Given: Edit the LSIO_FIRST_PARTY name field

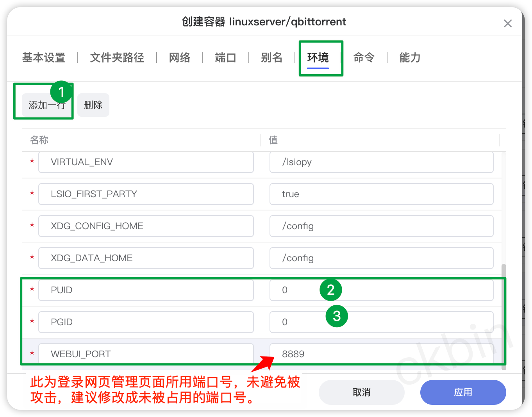Looking at the screenshot, I should pyautogui.click(x=146, y=194).
